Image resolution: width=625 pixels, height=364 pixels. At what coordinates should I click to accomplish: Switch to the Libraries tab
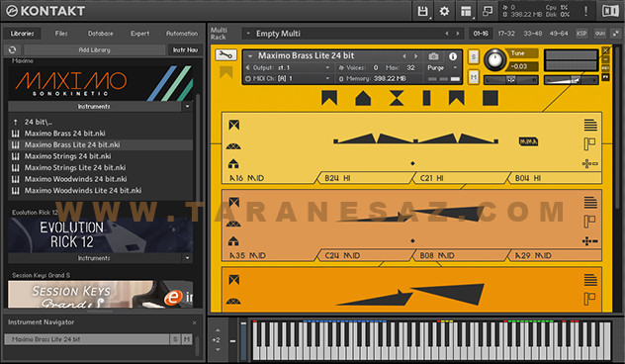[x=23, y=34]
